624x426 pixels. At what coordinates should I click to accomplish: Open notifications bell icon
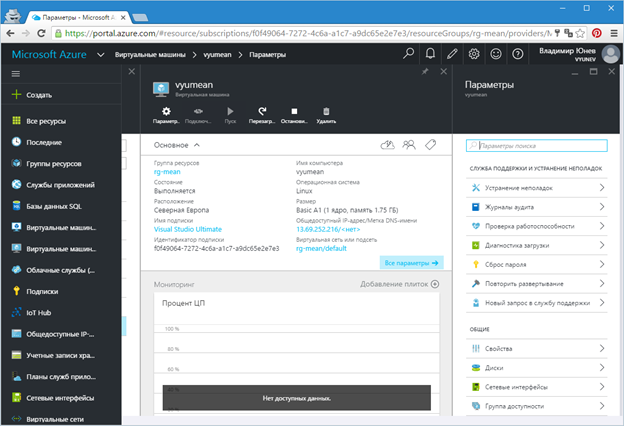[430, 53]
